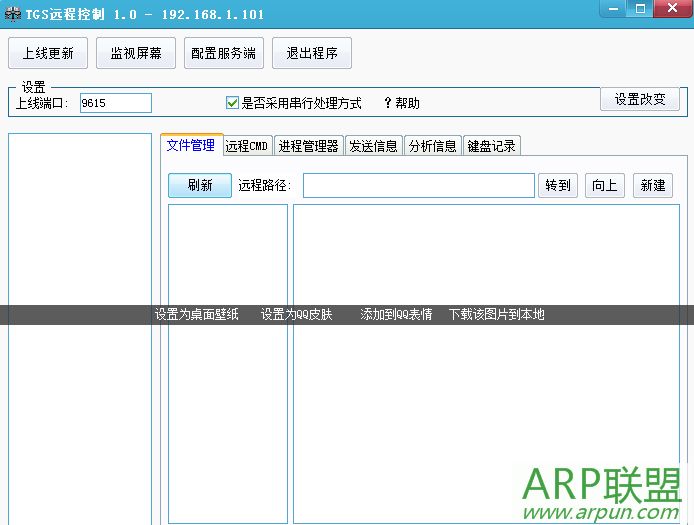Screen dimensions: 694x525
Task: Open the 进程管理器 tab
Action: tap(309, 146)
